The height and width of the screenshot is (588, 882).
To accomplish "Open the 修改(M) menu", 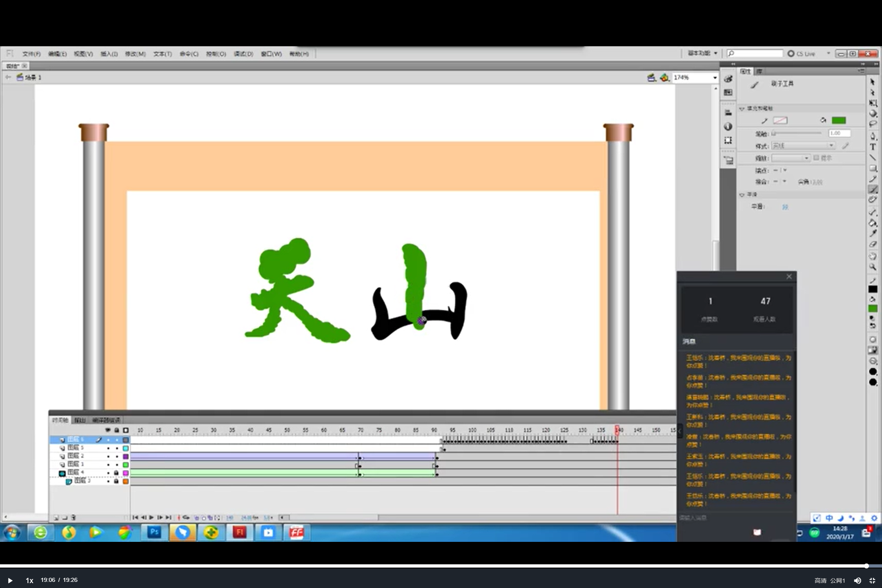I will pos(135,54).
